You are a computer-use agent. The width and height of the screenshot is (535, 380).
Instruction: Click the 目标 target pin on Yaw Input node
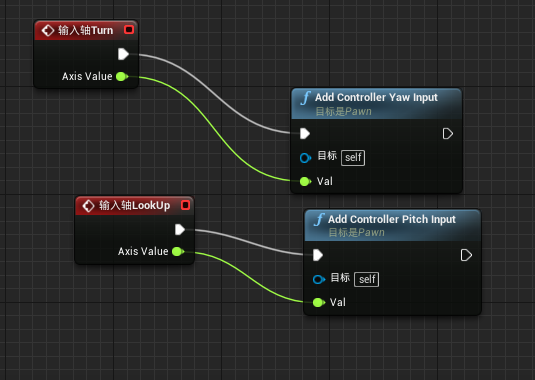pyautogui.click(x=305, y=158)
